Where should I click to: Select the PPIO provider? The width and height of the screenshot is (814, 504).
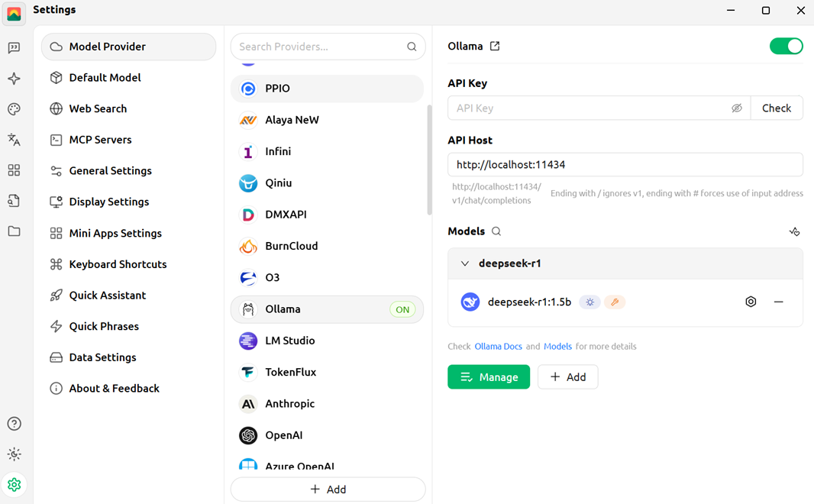pos(327,89)
